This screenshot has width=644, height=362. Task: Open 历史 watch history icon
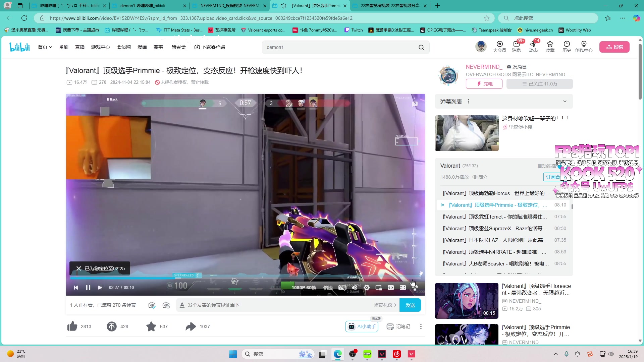pos(567,47)
